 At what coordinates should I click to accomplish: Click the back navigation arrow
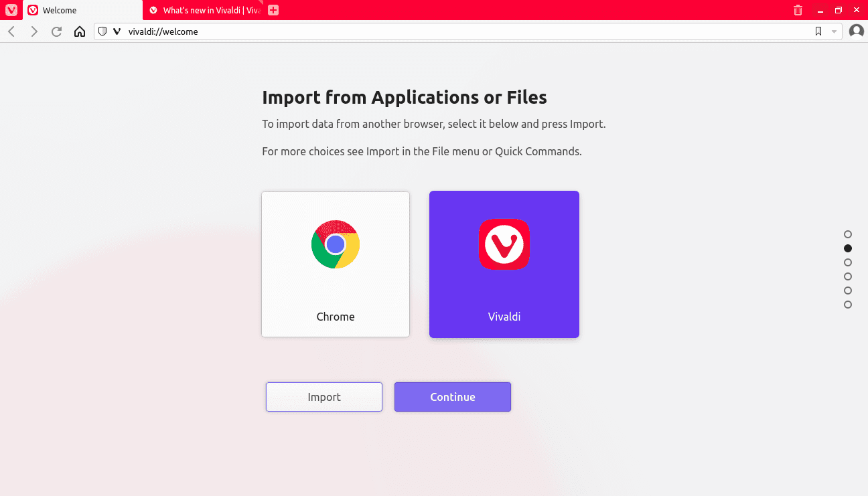[x=11, y=31]
